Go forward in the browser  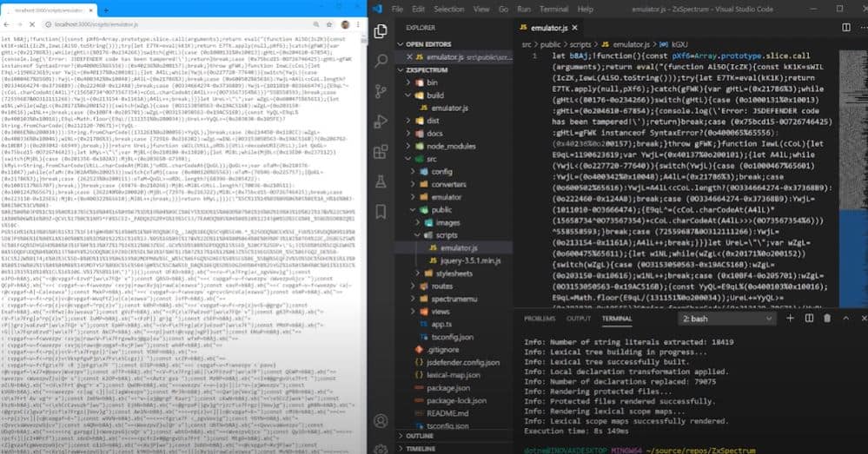coord(19,25)
